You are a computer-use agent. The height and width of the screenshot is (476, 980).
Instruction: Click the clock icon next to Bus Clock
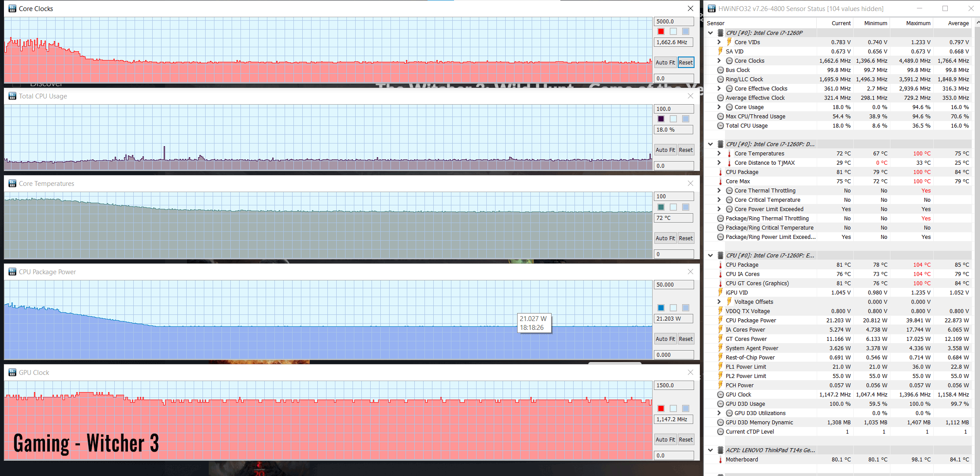pyautogui.click(x=721, y=70)
